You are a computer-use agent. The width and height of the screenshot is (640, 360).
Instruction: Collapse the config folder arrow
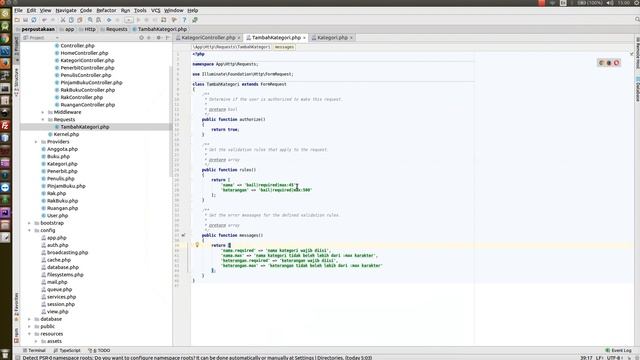click(29, 231)
